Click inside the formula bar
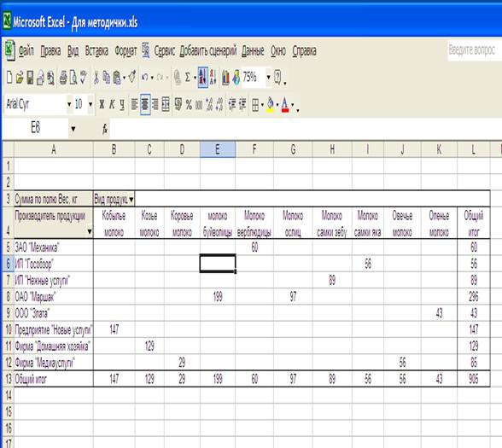 point(306,129)
